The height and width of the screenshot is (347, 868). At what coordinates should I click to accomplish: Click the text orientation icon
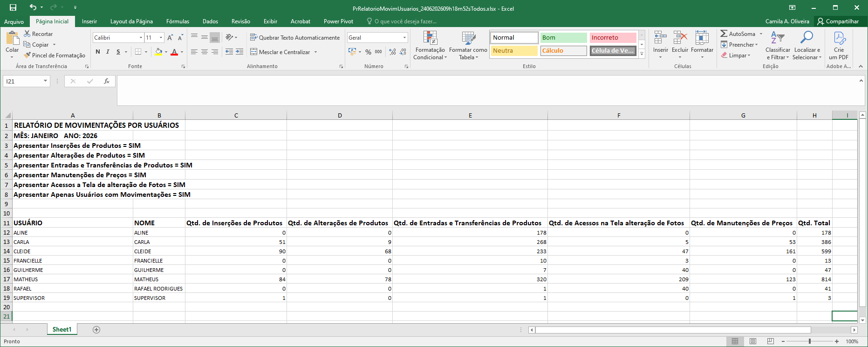(x=229, y=37)
